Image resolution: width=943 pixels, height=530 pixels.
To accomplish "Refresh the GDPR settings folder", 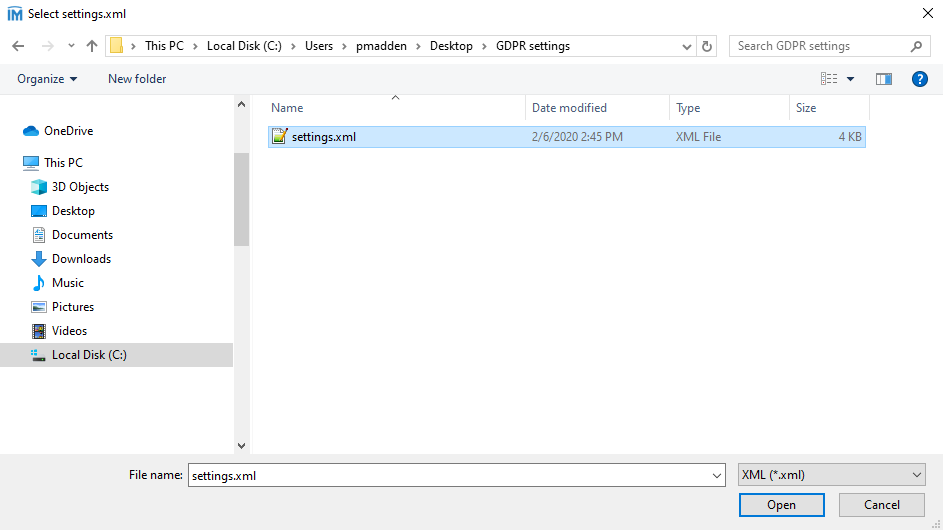I will [x=708, y=46].
